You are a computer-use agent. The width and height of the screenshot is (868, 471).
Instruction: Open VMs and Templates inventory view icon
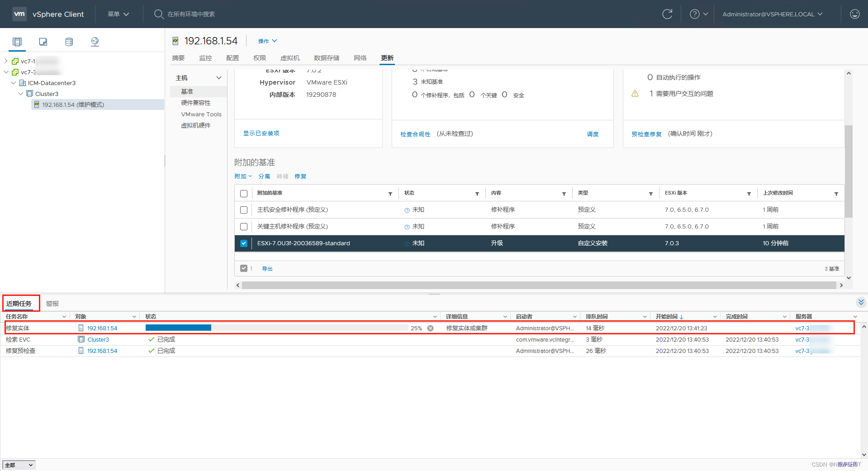tap(43, 42)
